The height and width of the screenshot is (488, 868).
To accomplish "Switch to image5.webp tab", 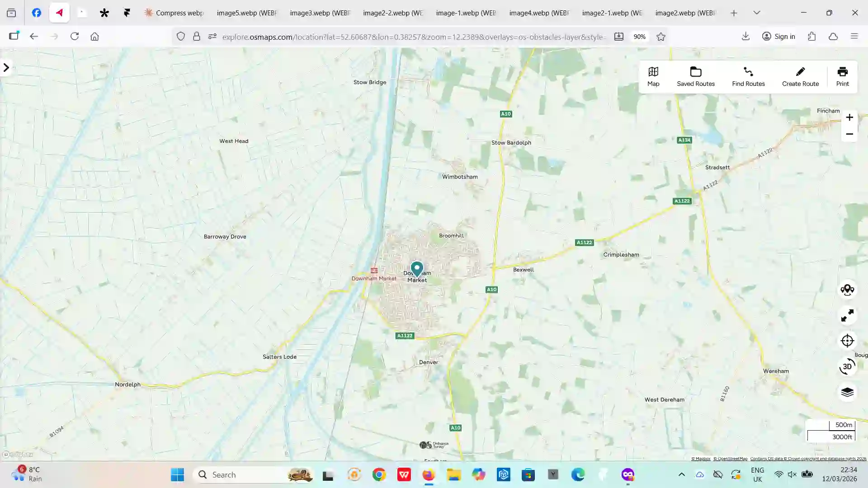I will (x=246, y=13).
